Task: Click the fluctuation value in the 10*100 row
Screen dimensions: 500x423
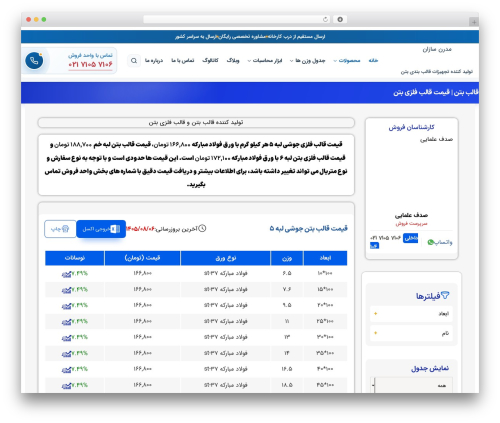Action: click(80, 273)
